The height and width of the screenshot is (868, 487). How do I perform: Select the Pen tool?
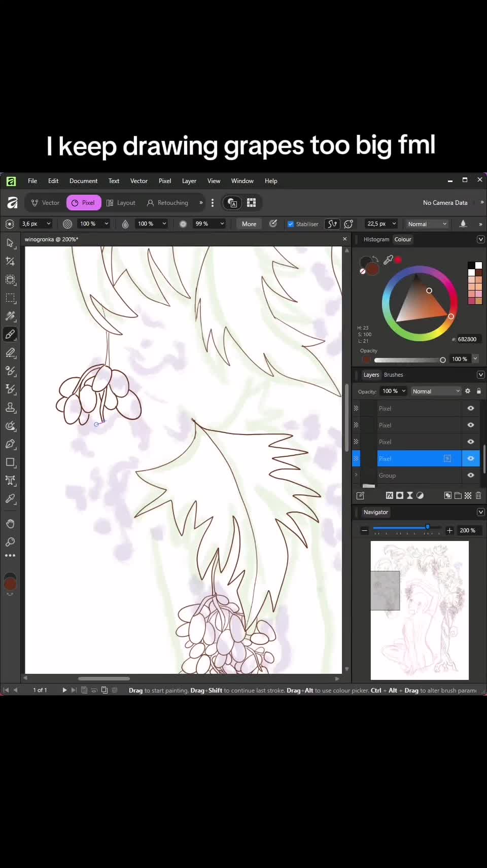(10, 444)
